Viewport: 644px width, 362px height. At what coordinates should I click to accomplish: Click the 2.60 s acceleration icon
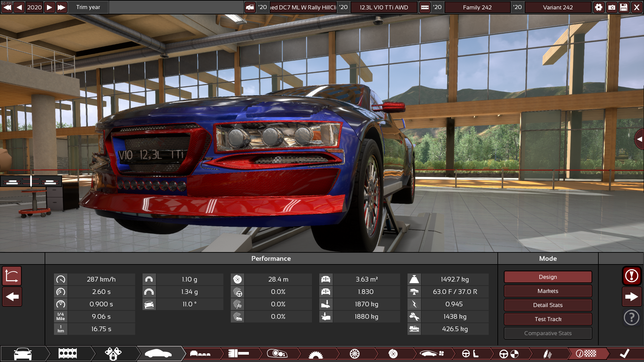tap(61, 292)
